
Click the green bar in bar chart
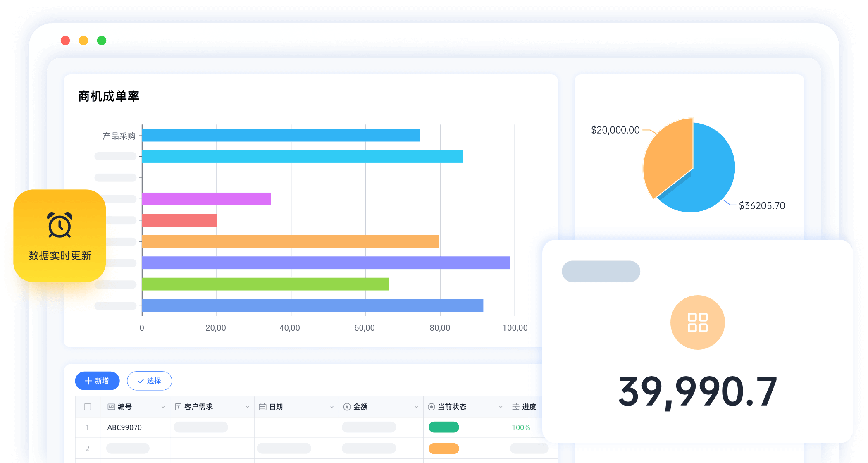[x=265, y=284]
